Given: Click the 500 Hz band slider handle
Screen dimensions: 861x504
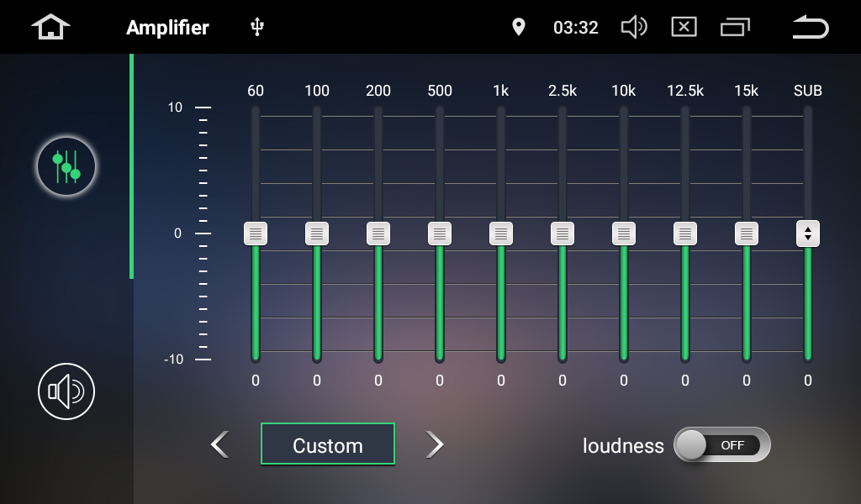Looking at the screenshot, I should coord(440,234).
